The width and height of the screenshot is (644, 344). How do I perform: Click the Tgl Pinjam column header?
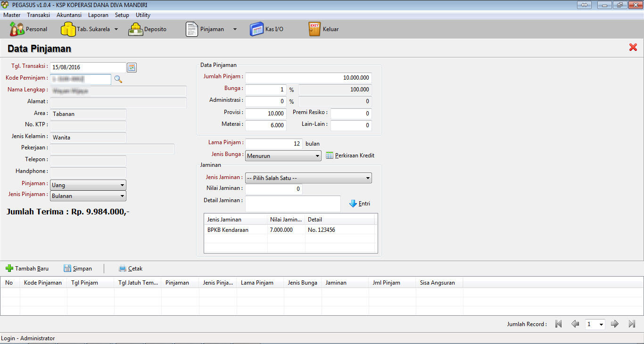pos(91,283)
